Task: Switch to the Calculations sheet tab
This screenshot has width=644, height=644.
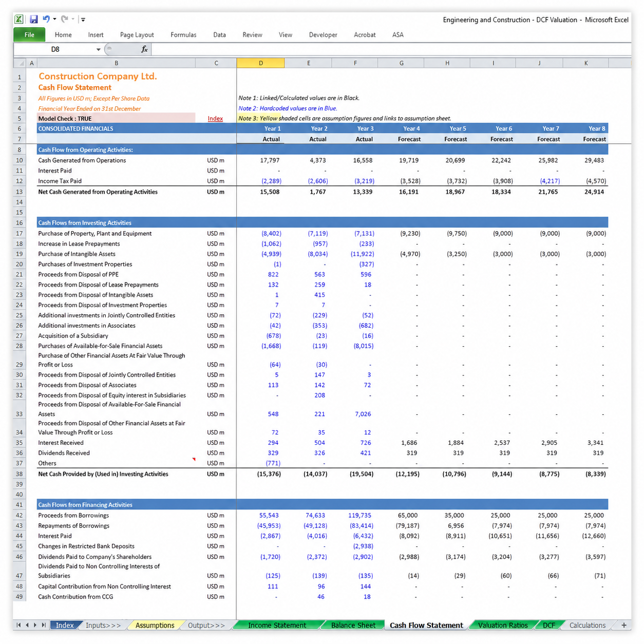Action: click(588, 625)
